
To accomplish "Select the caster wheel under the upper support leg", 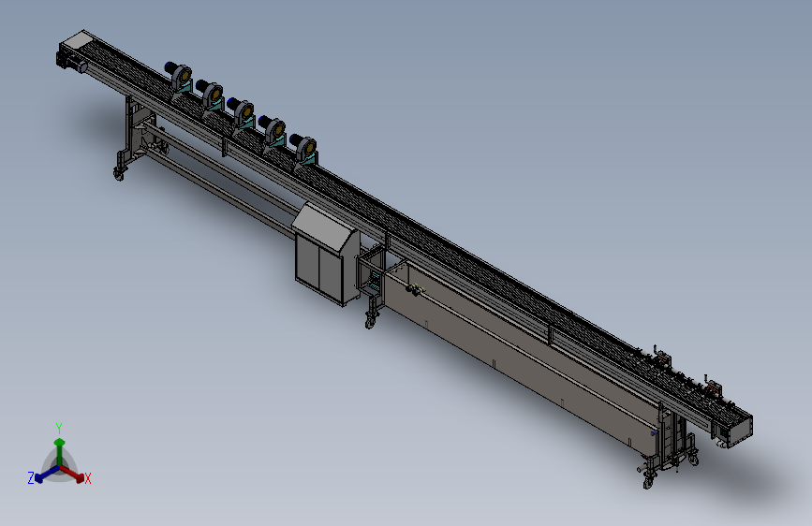I will click(119, 174).
